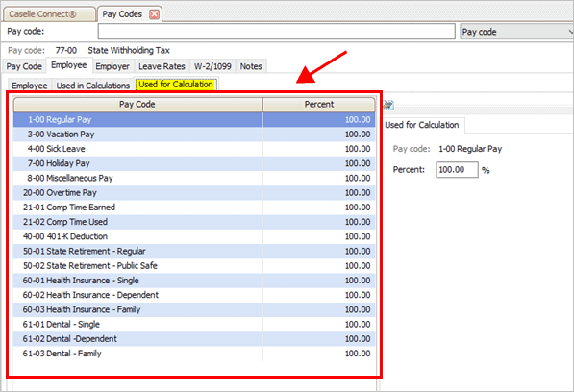Viewport: 574px width, 392px height.
Task: Open the Employer tab
Action: [x=112, y=66]
